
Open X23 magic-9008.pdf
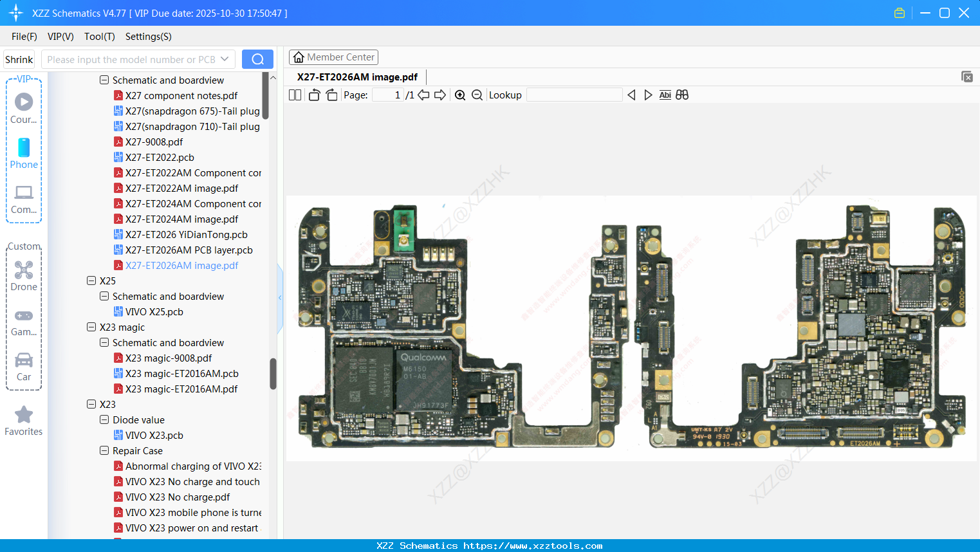coord(169,358)
